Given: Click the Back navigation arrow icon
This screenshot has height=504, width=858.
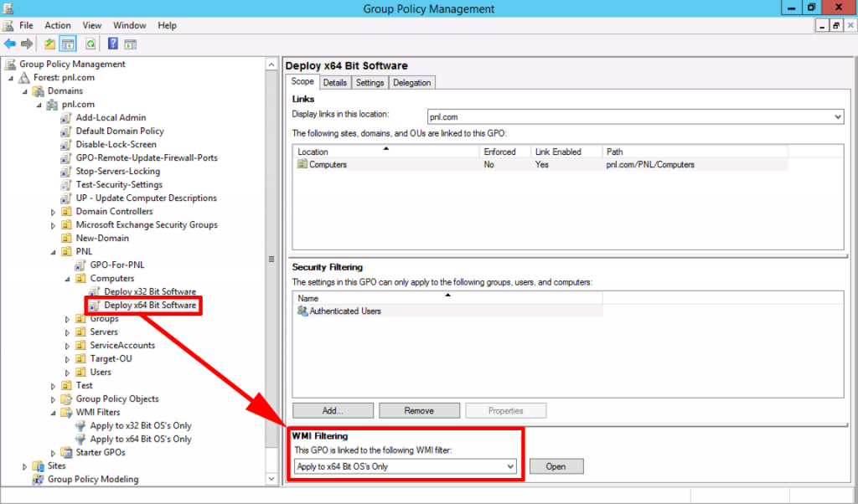Looking at the screenshot, I should (x=10, y=44).
